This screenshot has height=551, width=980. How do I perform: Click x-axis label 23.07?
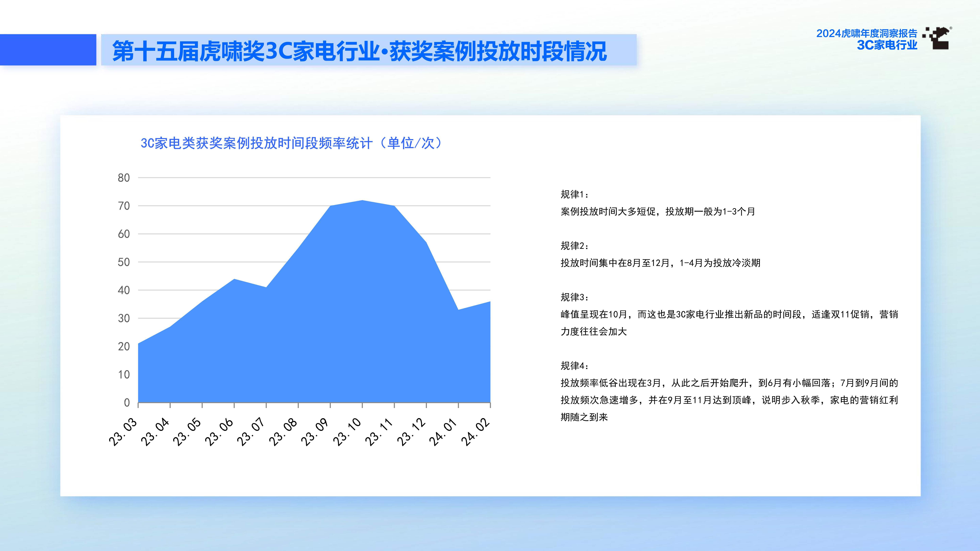[251, 432]
